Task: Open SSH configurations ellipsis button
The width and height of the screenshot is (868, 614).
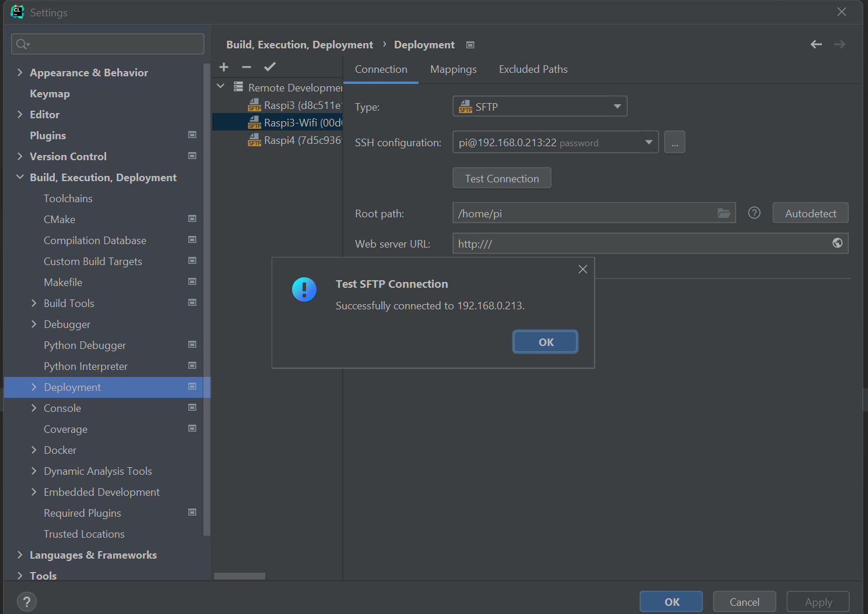Action: point(674,142)
